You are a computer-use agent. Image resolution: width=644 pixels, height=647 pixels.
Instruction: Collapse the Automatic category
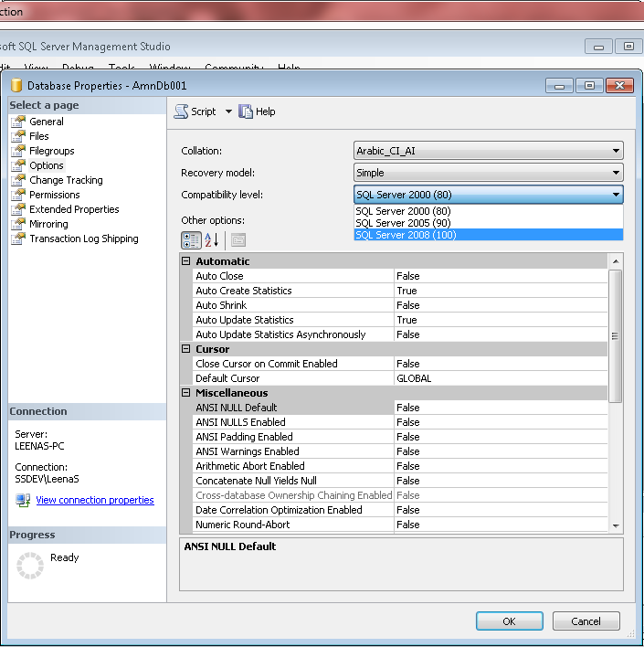click(186, 260)
